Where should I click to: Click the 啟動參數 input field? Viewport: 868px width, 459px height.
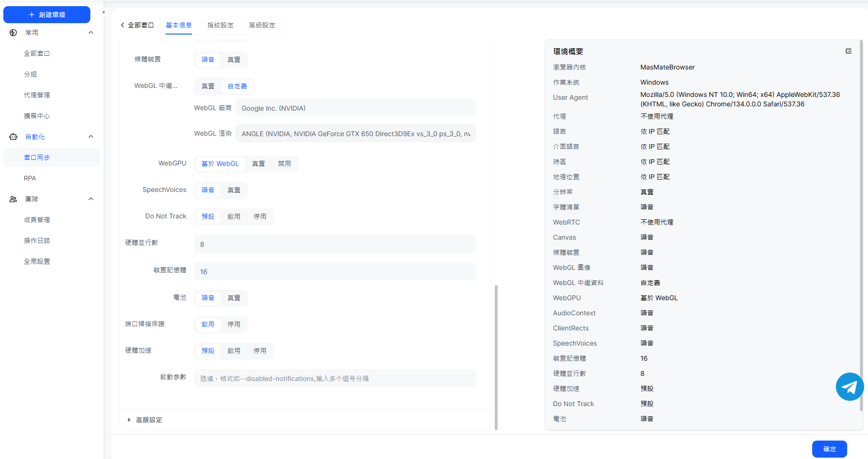coord(334,379)
